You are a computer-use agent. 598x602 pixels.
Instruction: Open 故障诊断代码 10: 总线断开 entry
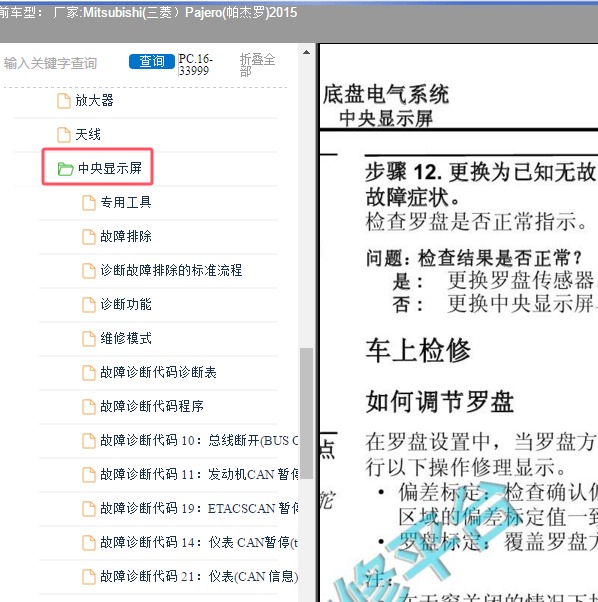click(199, 440)
